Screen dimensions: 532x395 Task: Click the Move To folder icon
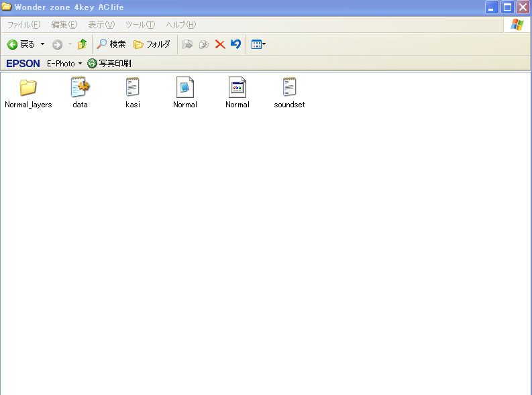point(188,44)
